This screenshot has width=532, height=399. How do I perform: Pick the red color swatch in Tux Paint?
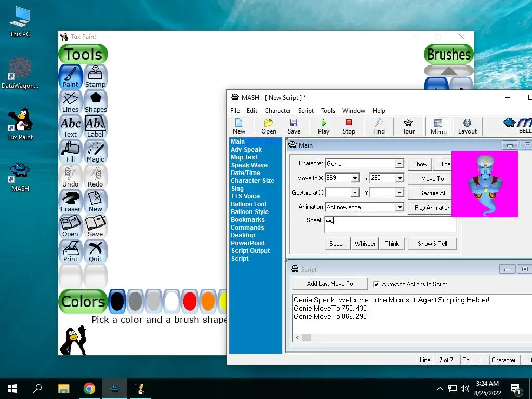pyautogui.click(x=190, y=301)
